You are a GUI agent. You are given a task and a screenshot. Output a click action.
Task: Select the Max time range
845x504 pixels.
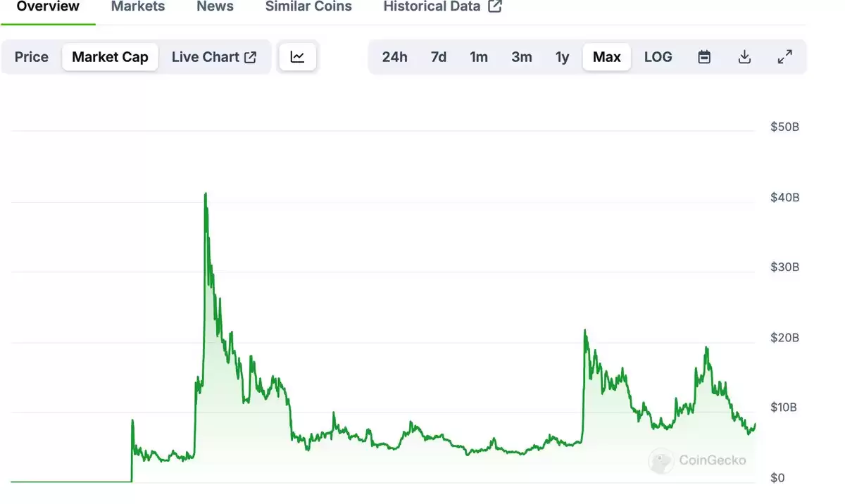pyautogui.click(x=607, y=57)
